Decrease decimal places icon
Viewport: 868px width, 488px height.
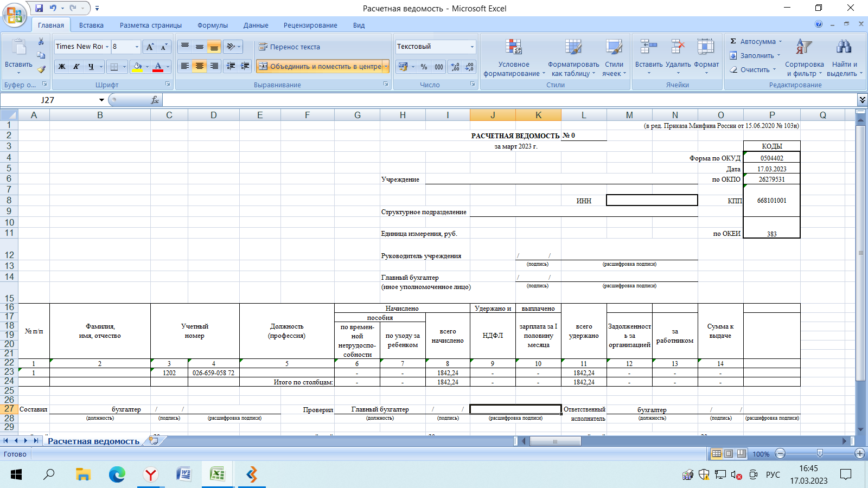coord(470,67)
